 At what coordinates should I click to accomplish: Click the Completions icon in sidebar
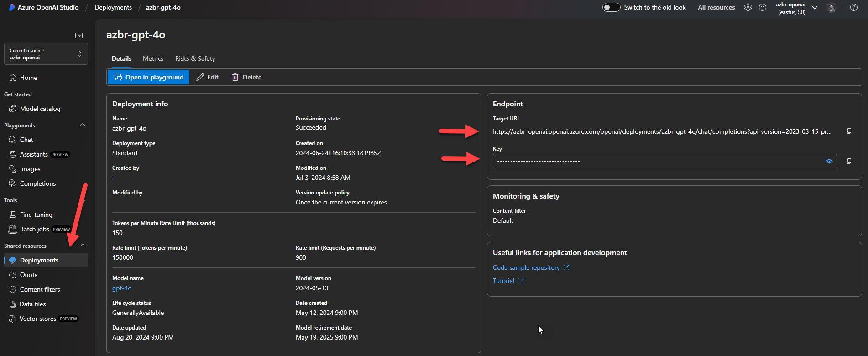pos(13,183)
